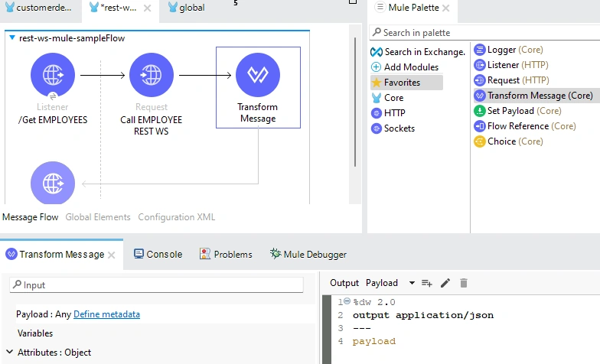Select the Transform Message node in flow
This screenshot has height=364, width=600.
[x=258, y=75]
